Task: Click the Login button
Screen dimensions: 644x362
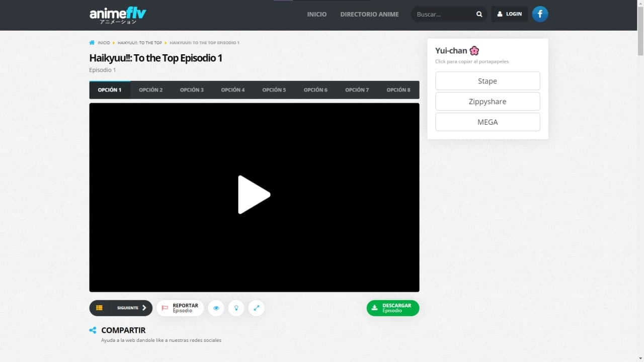Action: [x=509, y=14]
